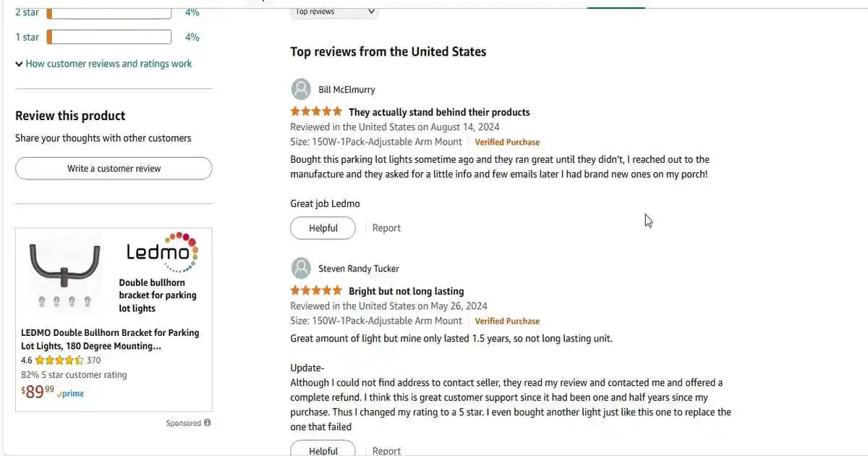Click the five-star rating on Bill's review
868x456 pixels.
[x=316, y=111]
